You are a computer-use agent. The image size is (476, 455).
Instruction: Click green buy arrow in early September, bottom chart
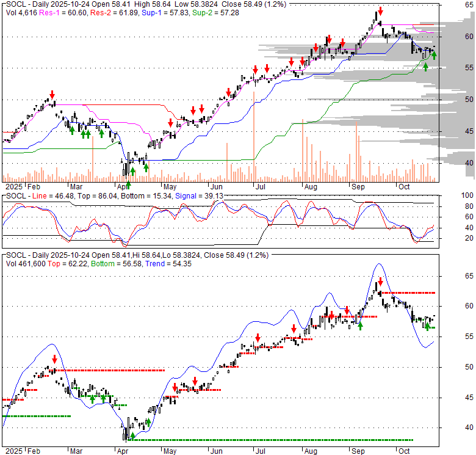[x=360, y=326]
